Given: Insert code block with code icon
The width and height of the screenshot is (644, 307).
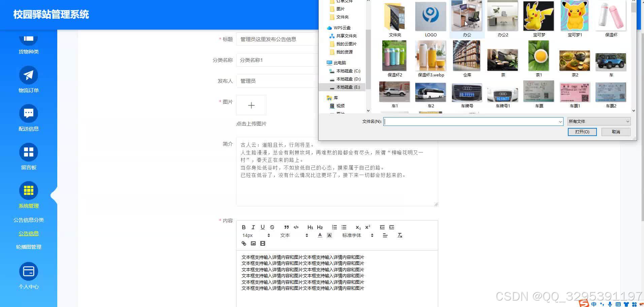Looking at the screenshot, I should point(296,227).
